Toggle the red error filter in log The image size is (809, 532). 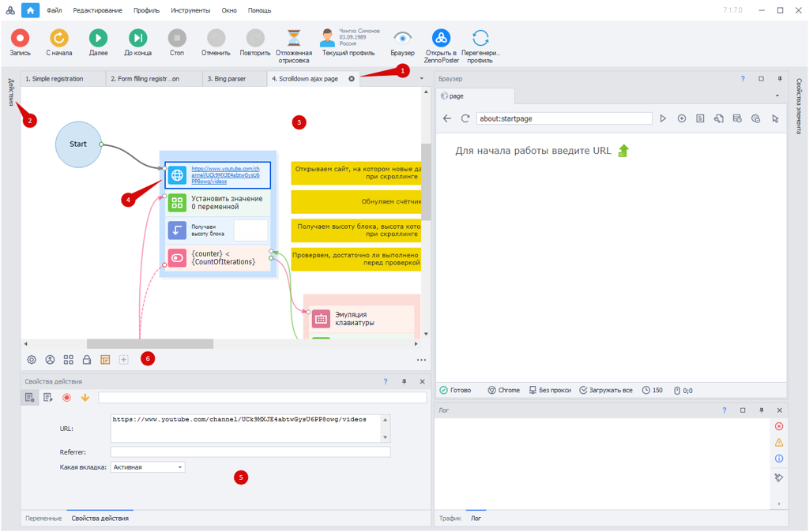[778, 426]
